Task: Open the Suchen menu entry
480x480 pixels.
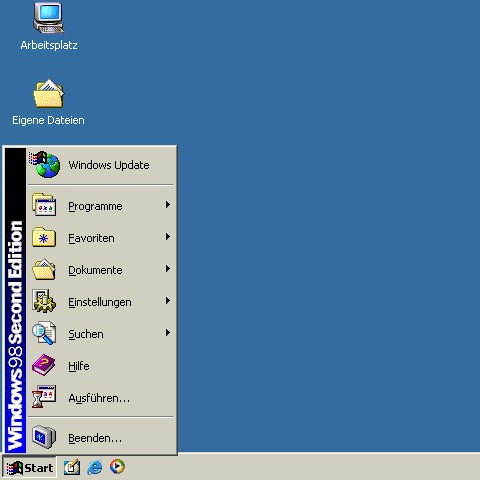Action: click(101, 333)
